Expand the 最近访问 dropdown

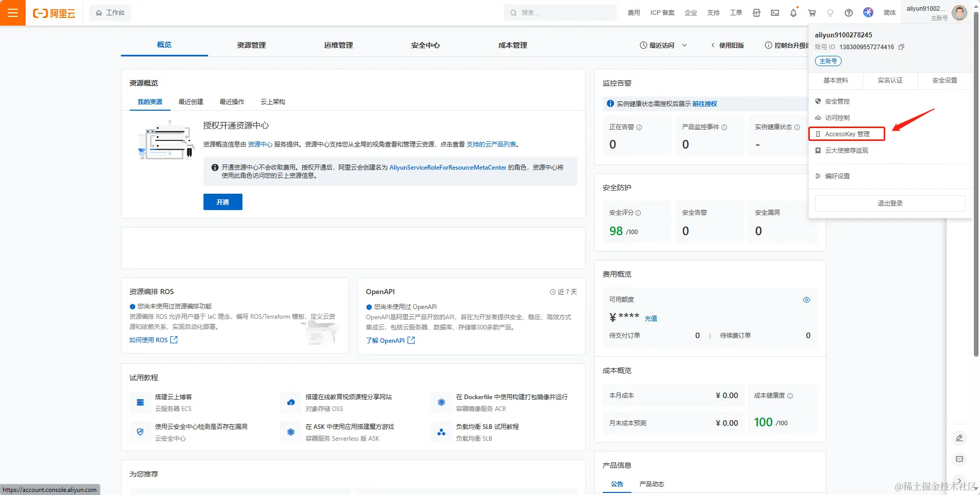click(664, 45)
